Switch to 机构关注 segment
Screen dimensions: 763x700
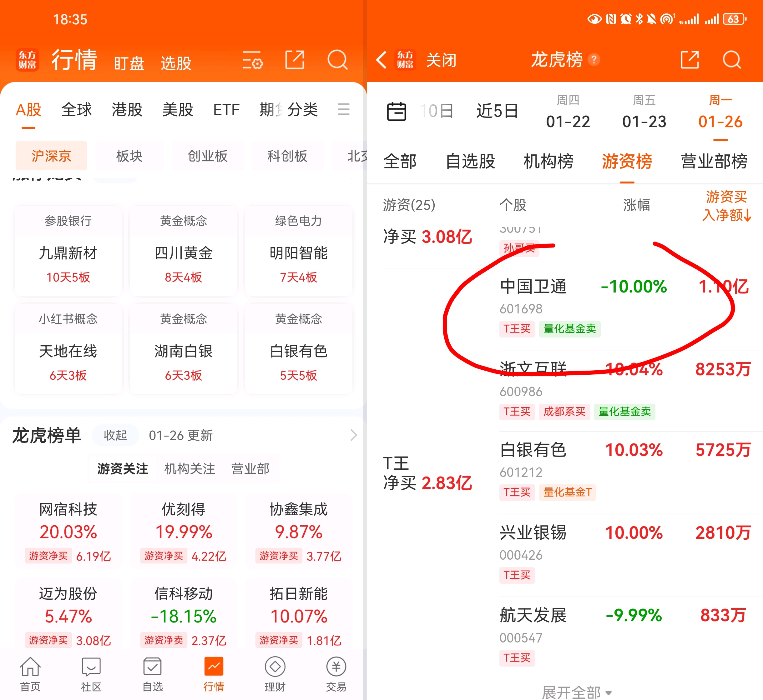pos(189,468)
